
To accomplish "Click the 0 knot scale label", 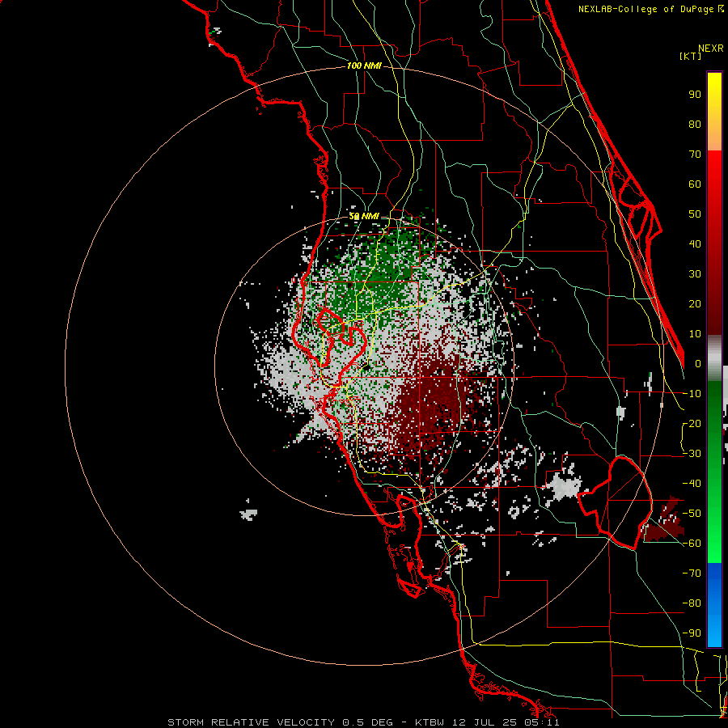I will 698,364.
